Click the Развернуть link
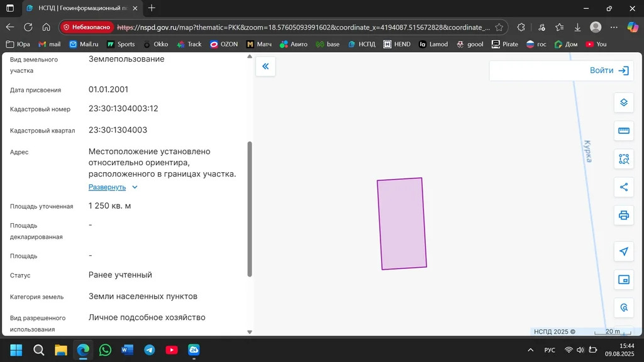Screen dimensions: 644x362 click(x=107, y=187)
